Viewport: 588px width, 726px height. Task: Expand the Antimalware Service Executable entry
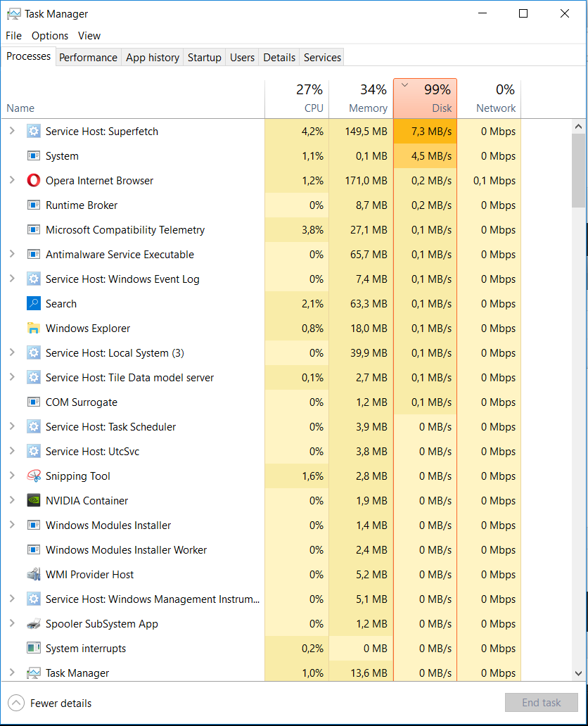point(12,254)
